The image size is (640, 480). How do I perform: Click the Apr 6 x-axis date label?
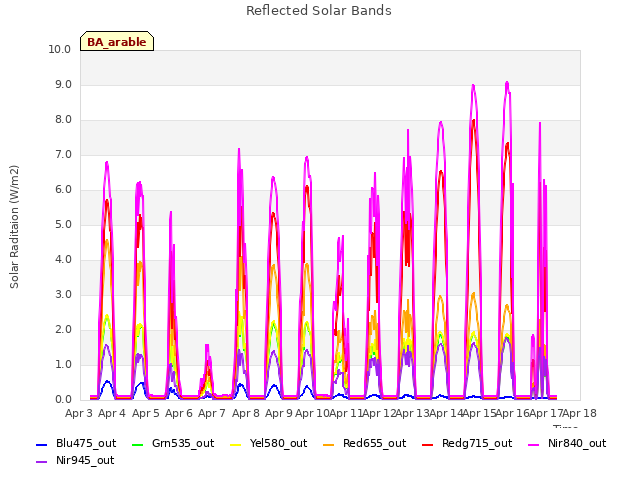(x=179, y=414)
